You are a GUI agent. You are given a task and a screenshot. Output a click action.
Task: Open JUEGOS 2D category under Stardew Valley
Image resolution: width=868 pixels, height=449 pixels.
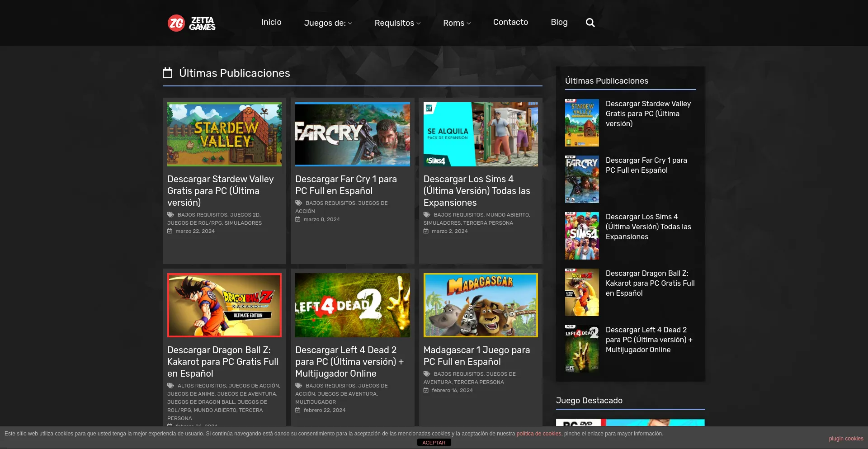coord(245,215)
